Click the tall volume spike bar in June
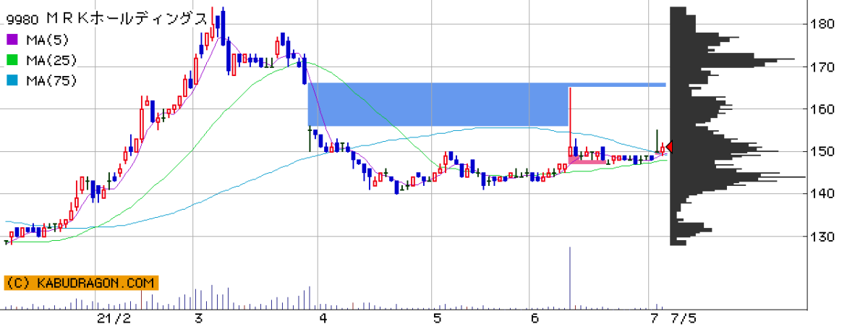Screen dimensions: 868x327 [x=570, y=278]
